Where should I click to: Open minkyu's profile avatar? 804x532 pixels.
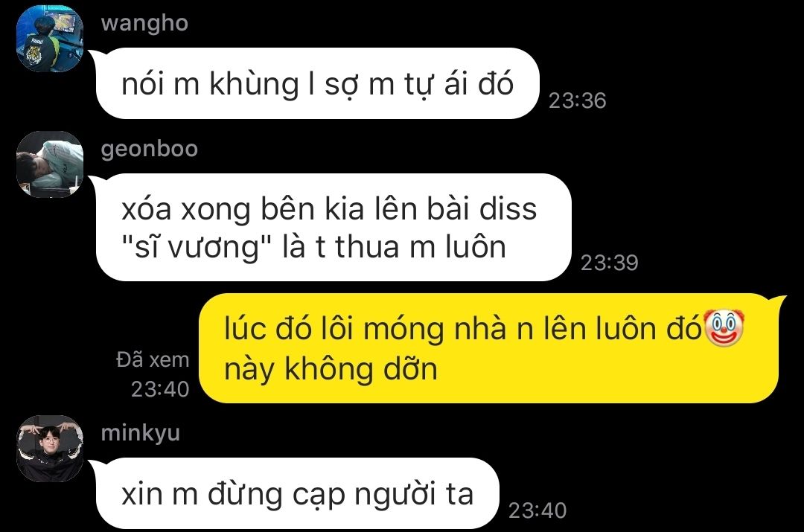(x=50, y=449)
